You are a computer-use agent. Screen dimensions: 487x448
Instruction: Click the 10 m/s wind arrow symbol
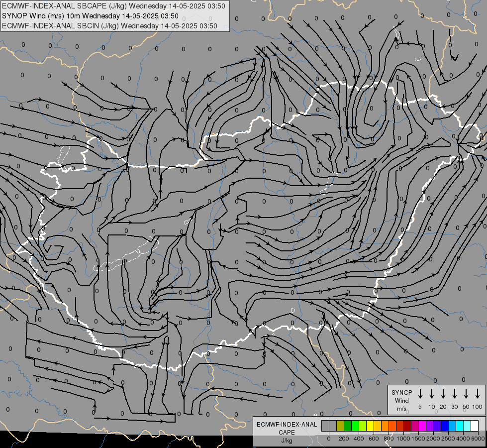[431, 394]
